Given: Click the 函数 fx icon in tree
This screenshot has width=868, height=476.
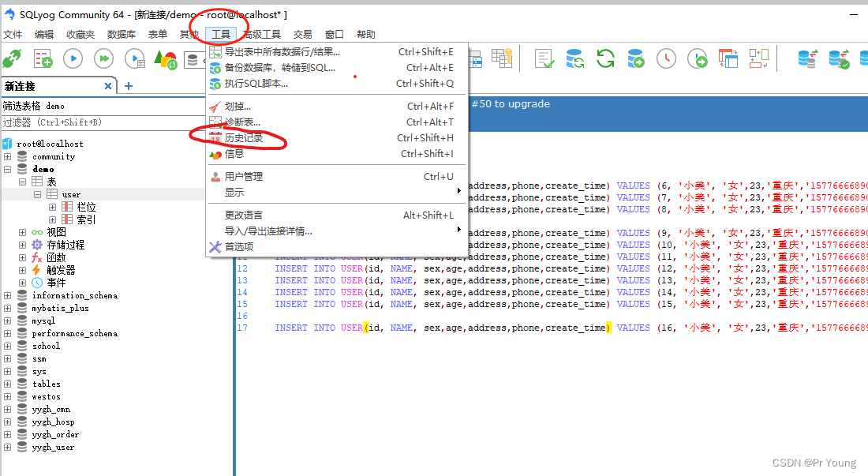Looking at the screenshot, I should click(x=37, y=257).
